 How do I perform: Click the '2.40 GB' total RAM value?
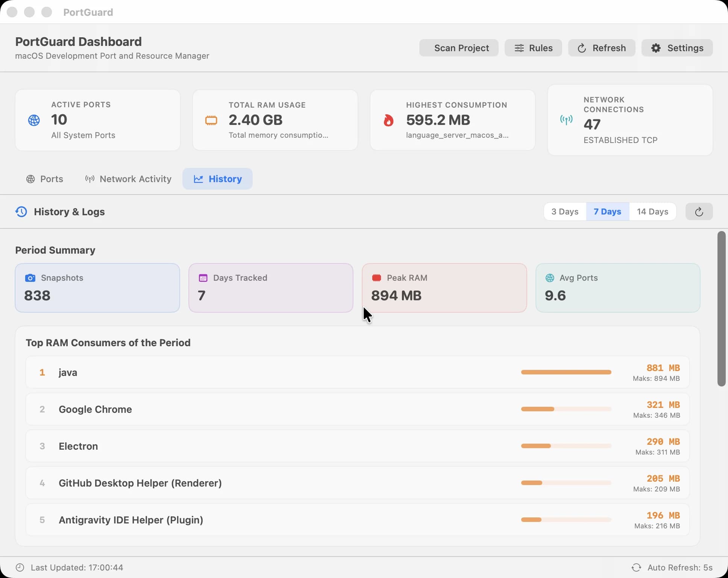pyautogui.click(x=255, y=120)
